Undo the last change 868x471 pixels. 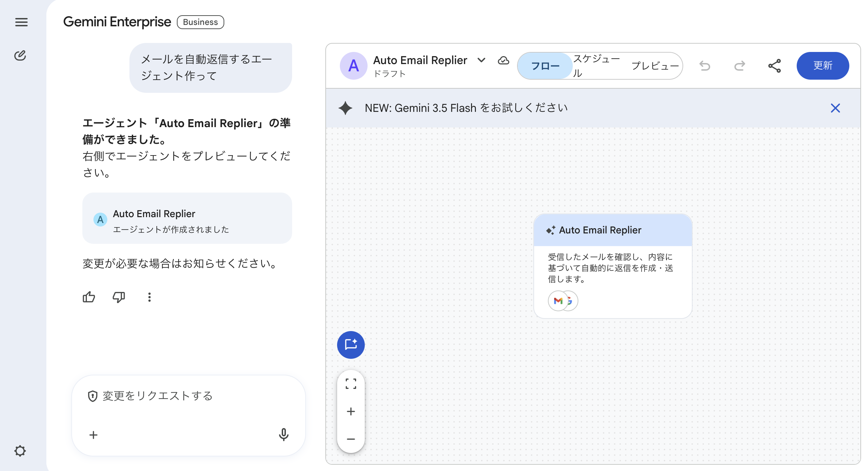(705, 65)
